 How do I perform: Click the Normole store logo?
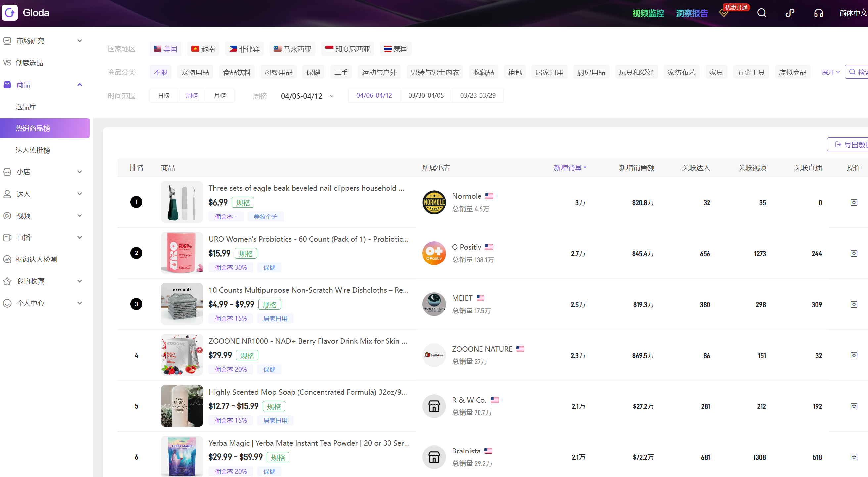pos(434,202)
